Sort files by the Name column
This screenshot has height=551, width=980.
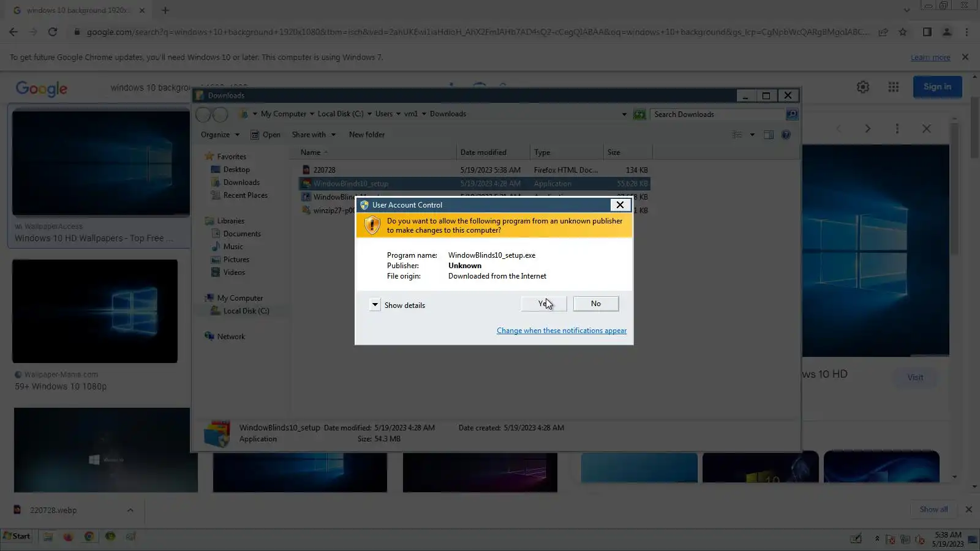pos(374,152)
